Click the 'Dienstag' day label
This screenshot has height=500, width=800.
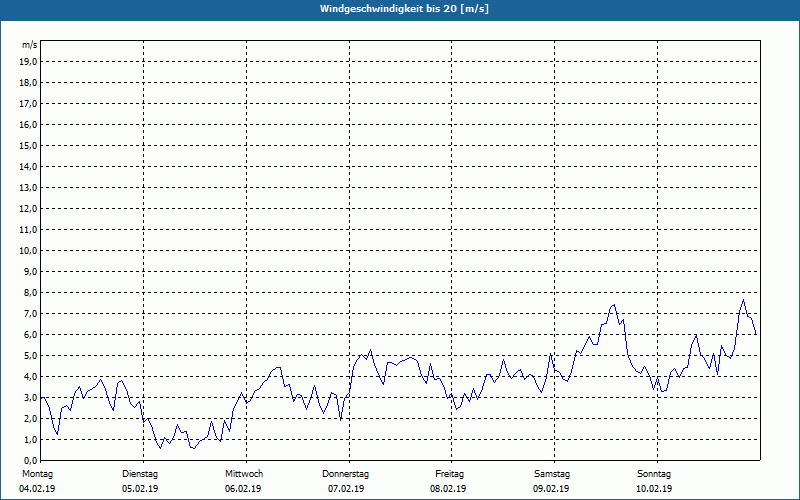(140, 474)
